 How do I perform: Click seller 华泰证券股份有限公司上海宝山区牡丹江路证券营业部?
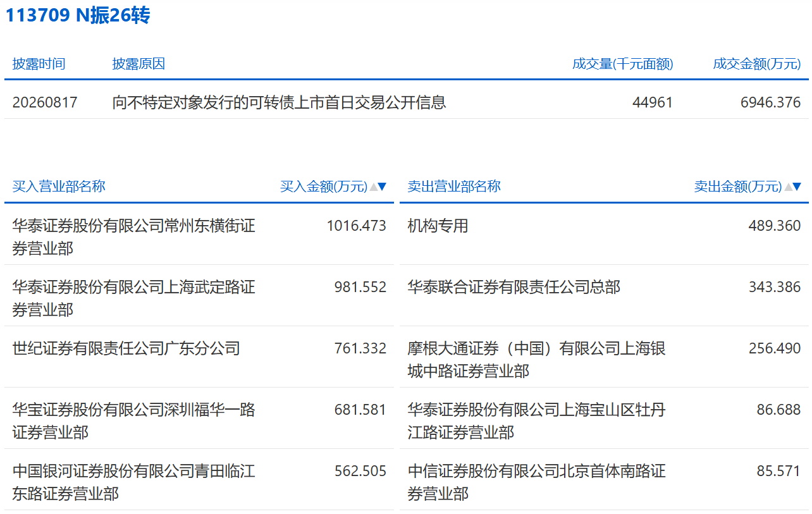(x=536, y=421)
